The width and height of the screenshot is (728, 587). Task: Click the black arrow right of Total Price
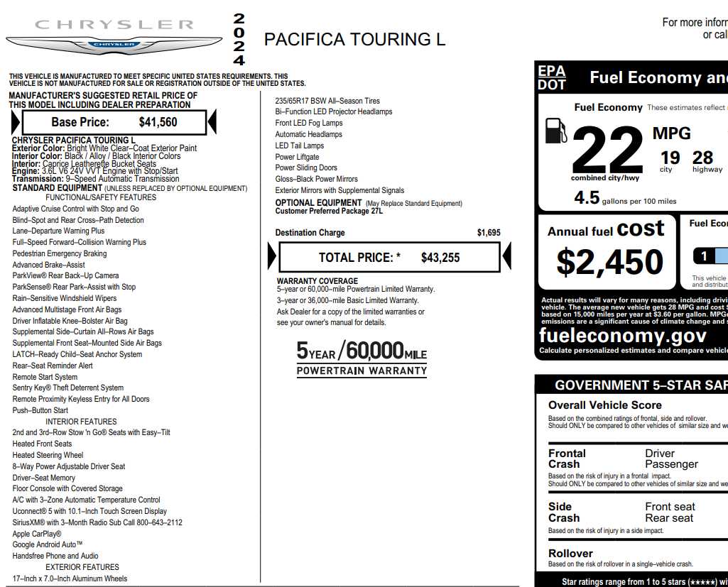[507, 257]
